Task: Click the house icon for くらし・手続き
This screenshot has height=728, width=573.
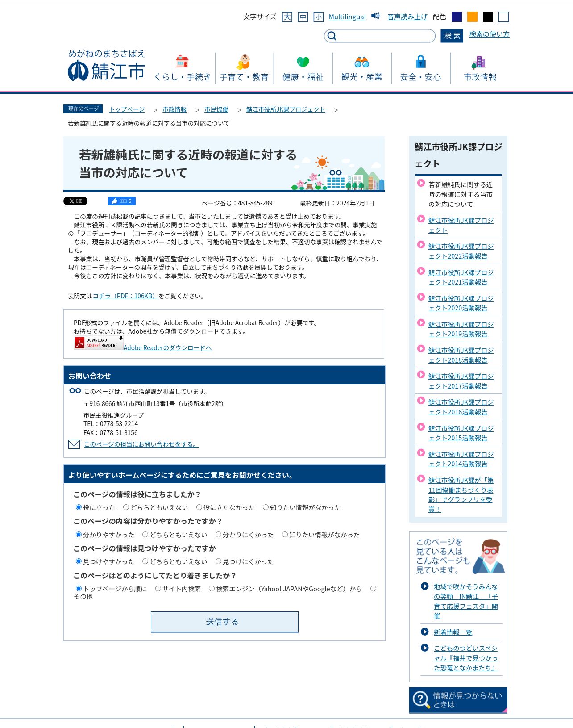Action: coord(182,61)
